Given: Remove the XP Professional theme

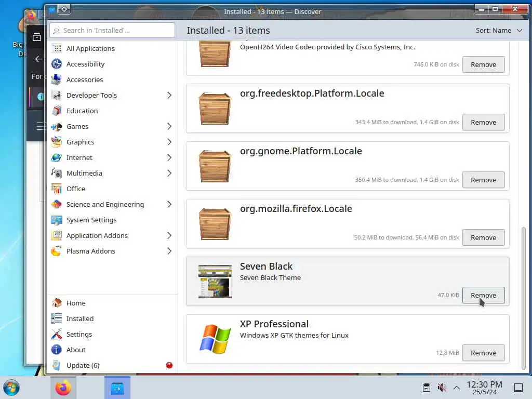Looking at the screenshot, I should 483,353.
